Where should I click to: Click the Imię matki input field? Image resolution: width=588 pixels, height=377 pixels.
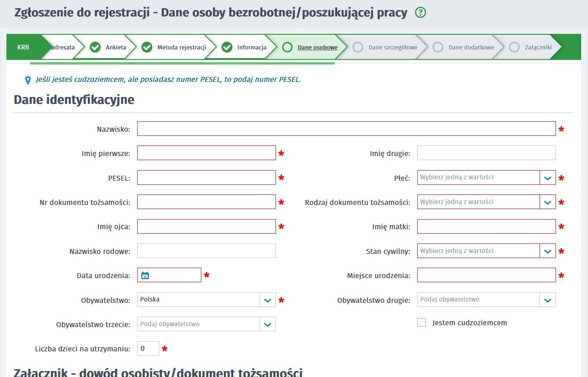[486, 226]
